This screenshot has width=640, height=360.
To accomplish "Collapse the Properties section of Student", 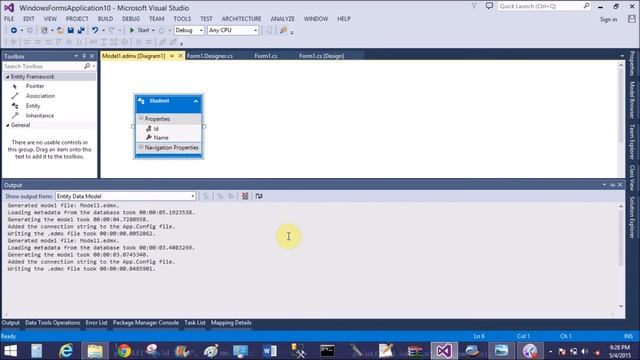I will (x=141, y=119).
